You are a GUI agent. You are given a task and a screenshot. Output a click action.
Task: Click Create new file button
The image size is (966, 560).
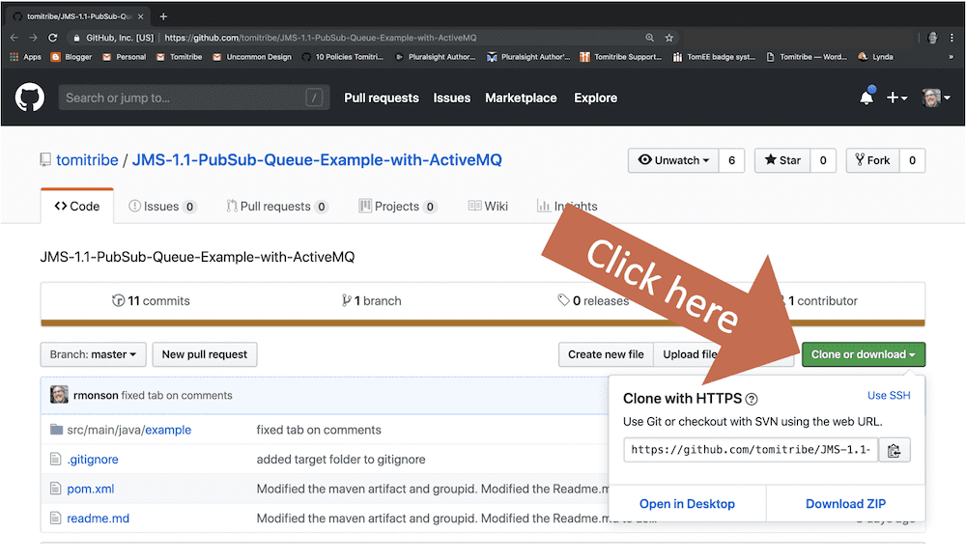coord(606,354)
